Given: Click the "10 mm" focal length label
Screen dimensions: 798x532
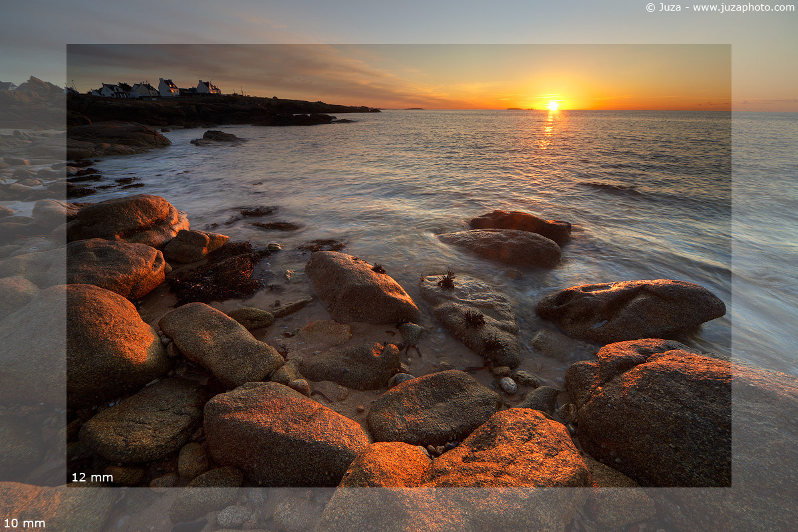Looking at the screenshot, I should 25,523.
